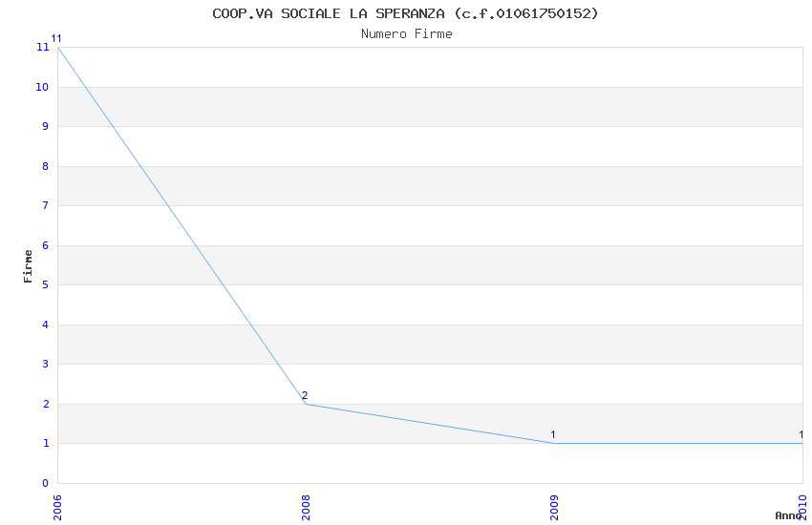Click the y-axis tick label 3
Image resolution: width=812 pixels, height=525 pixels.
[x=45, y=365]
